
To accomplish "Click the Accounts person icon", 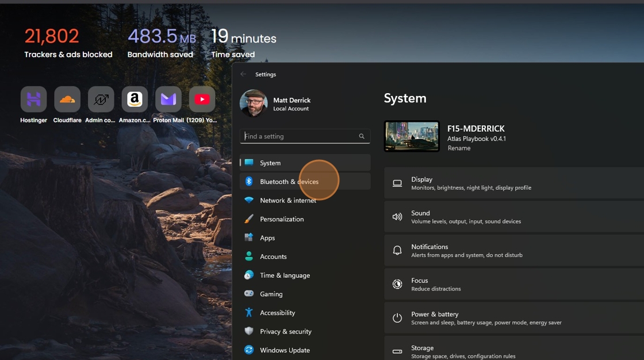I will (x=249, y=256).
